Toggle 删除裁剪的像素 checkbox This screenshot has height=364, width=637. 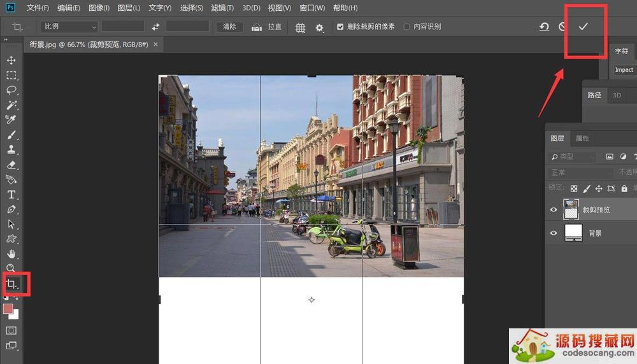pos(340,27)
